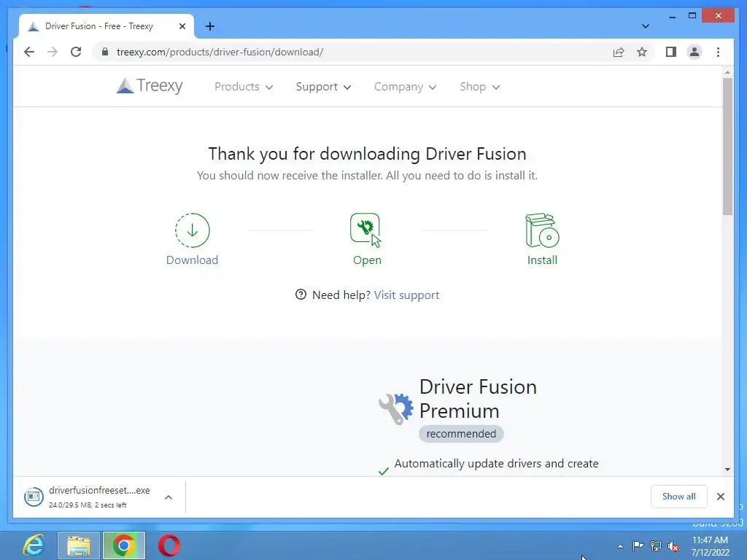This screenshot has height=560, width=747.
Task: Launch Opera from taskbar
Action: (x=169, y=545)
